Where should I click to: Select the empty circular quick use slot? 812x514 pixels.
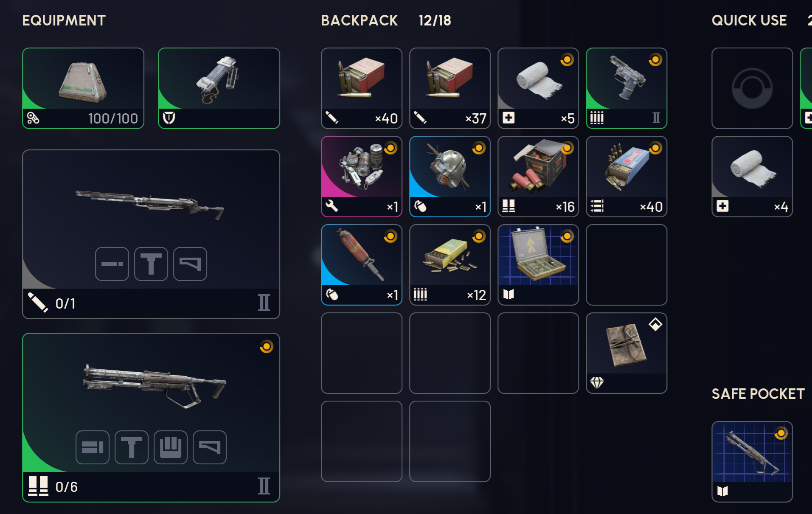[x=752, y=88]
